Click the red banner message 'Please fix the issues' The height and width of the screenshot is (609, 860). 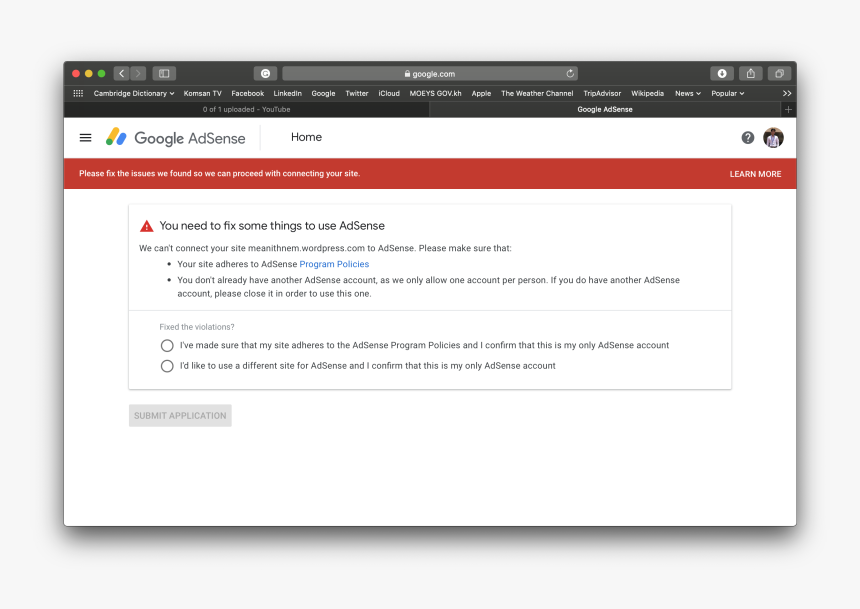tap(219, 173)
